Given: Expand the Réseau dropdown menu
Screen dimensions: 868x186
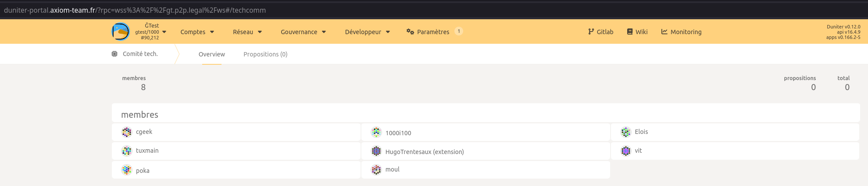Looking at the screenshot, I should pos(247,32).
